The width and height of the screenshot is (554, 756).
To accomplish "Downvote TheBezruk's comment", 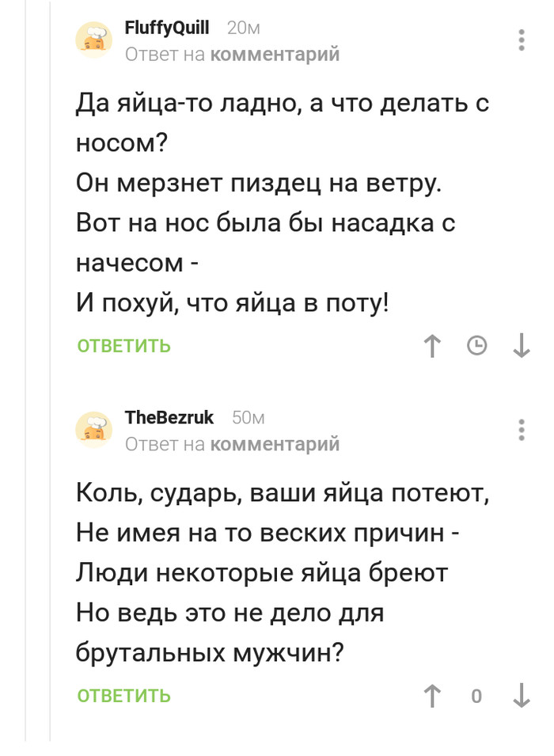I will pos(521,696).
